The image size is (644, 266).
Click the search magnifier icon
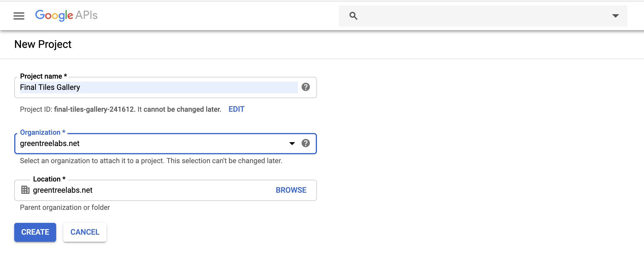pos(353,16)
